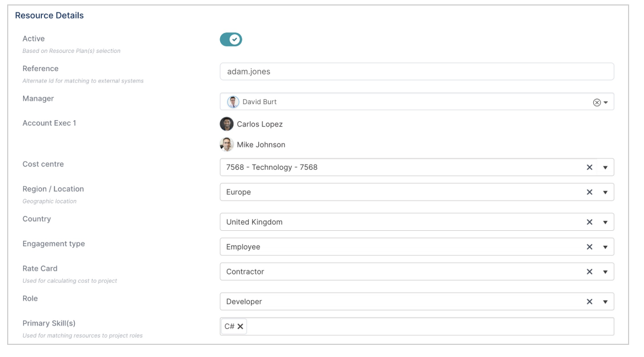Click Mike Johnson account exec name

point(261,145)
